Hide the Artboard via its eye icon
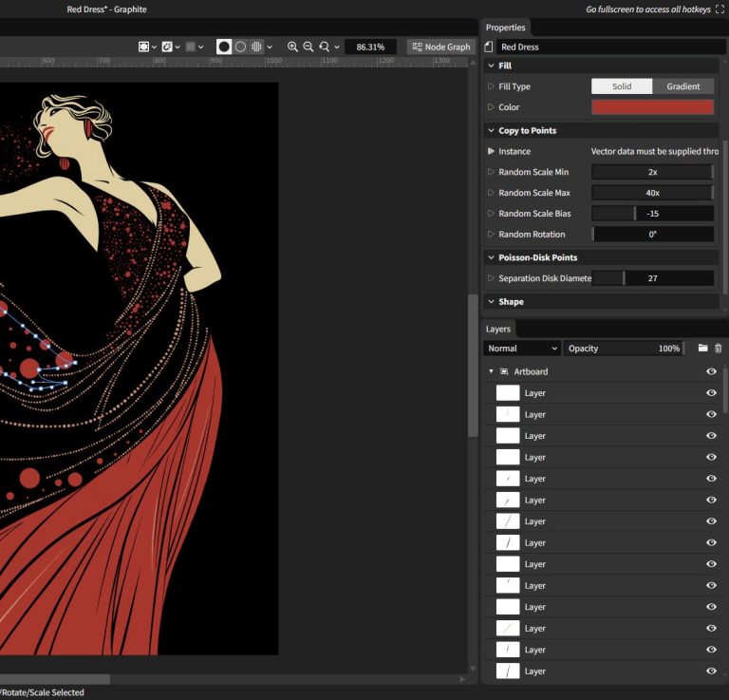729x700 pixels. [711, 371]
